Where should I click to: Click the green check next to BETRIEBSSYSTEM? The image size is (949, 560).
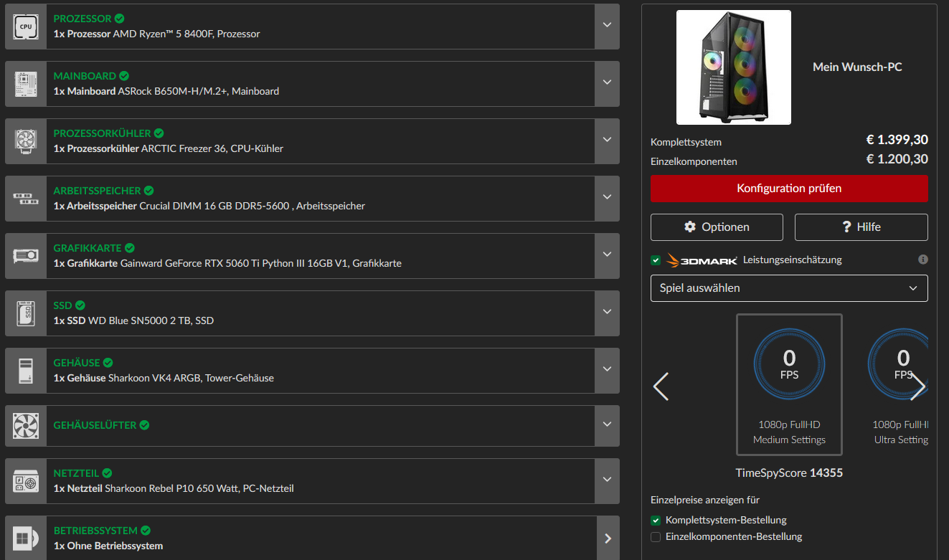coord(146,531)
